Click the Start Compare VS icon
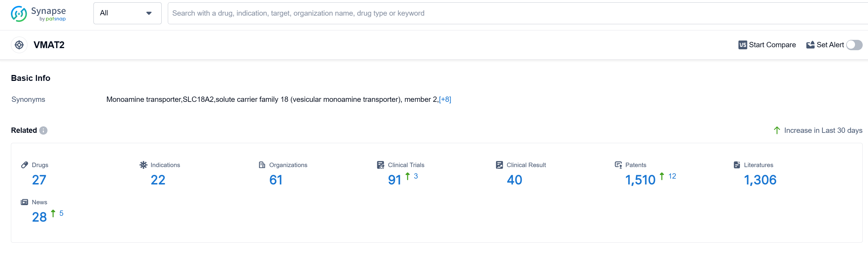868x253 pixels. click(x=742, y=45)
